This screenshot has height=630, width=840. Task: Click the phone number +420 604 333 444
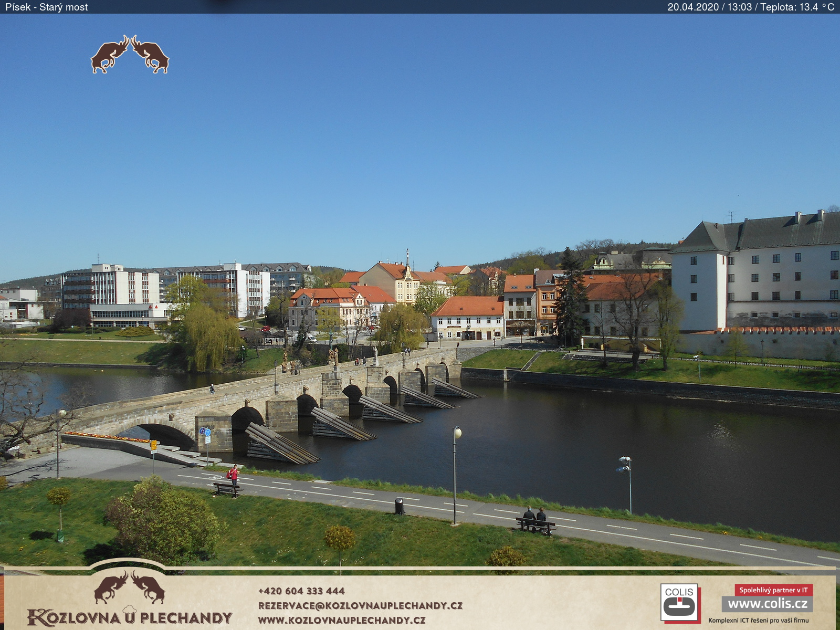[301, 591]
